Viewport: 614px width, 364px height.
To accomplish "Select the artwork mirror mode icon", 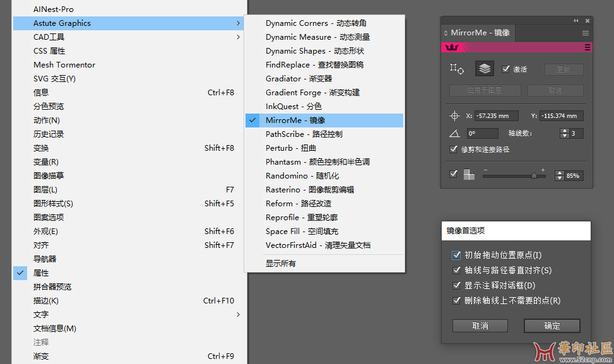I will point(457,69).
